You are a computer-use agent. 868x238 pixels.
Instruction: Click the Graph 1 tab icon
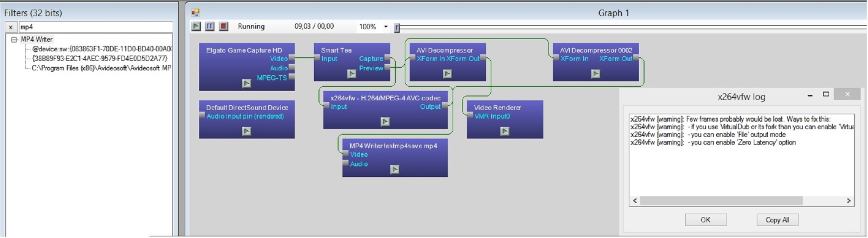click(195, 13)
